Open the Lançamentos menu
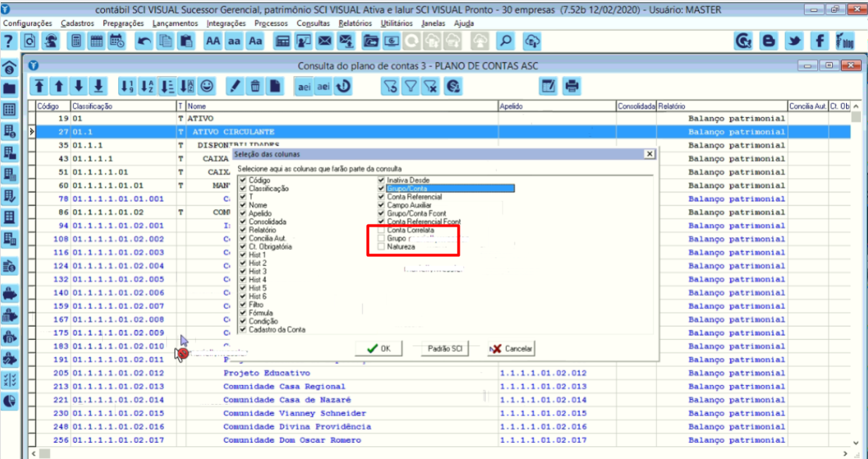 click(x=177, y=23)
